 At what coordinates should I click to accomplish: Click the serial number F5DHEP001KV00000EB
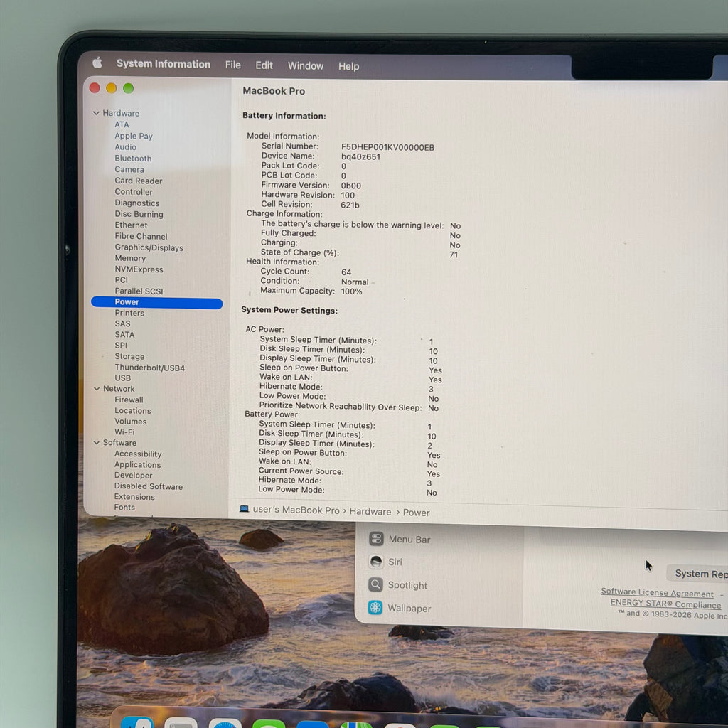pyautogui.click(x=387, y=147)
